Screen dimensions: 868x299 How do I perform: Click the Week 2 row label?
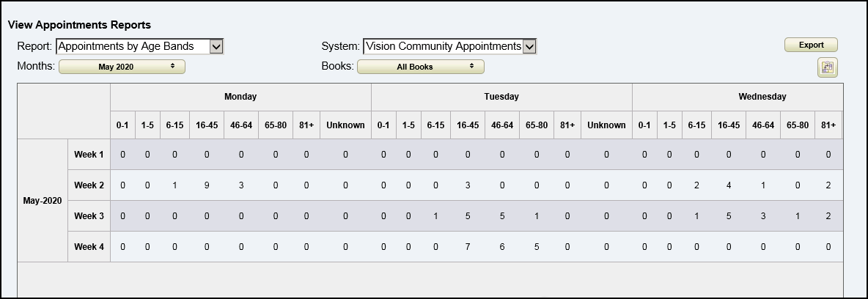coord(89,185)
